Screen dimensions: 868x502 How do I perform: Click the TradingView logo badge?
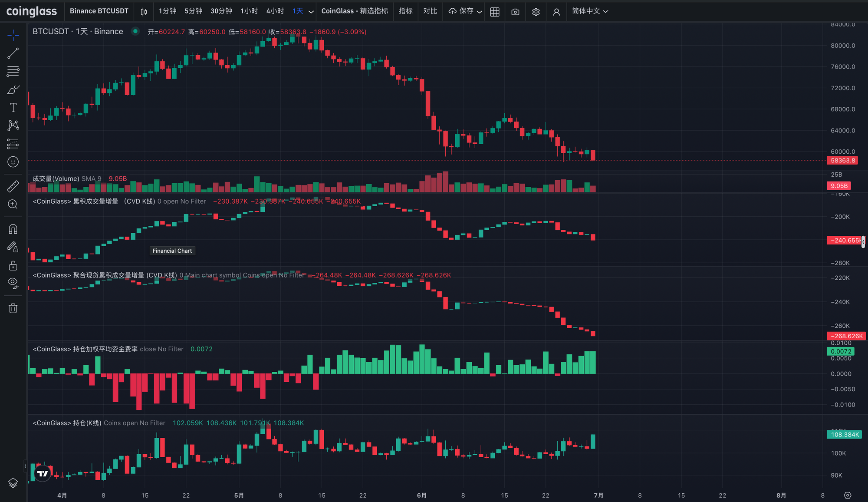(x=43, y=473)
